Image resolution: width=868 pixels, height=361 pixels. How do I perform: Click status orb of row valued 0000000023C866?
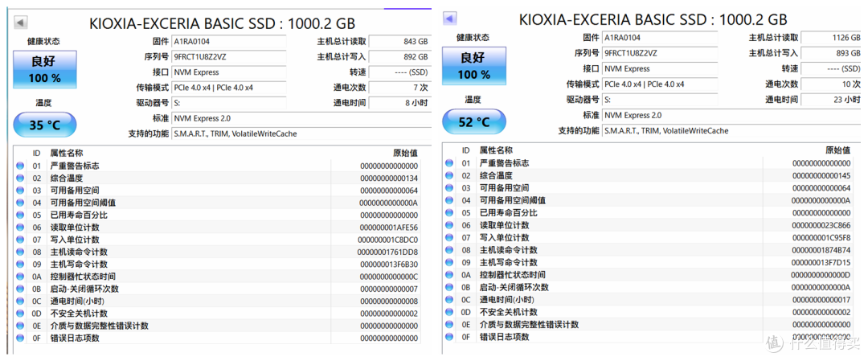tap(449, 225)
